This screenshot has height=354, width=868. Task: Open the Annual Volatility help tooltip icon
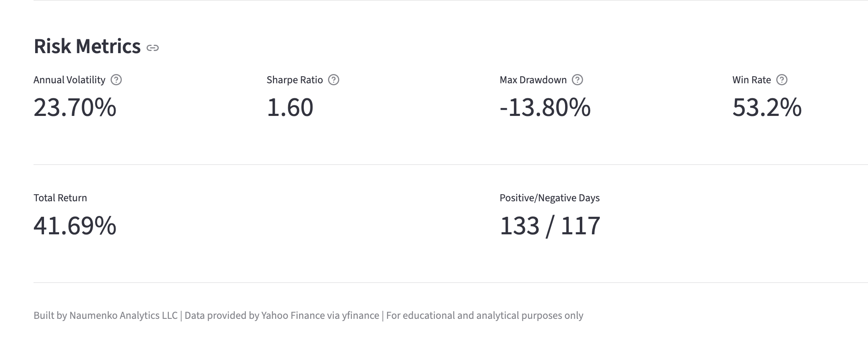click(x=116, y=80)
